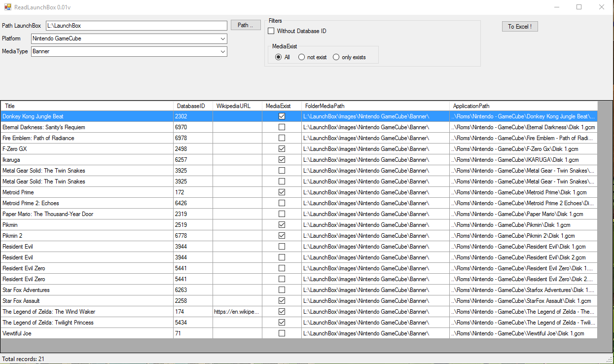The height and width of the screenshot is (364, 614).
Task: Uncheck MediaExist for Twilight Princess row
Action: pyautogui.click(x=282, y=323)
